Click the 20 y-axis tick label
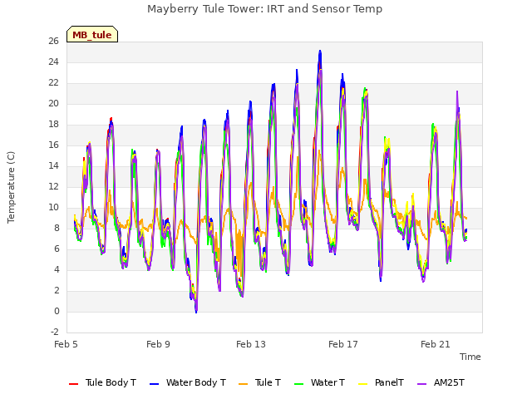 pos(53,103)
